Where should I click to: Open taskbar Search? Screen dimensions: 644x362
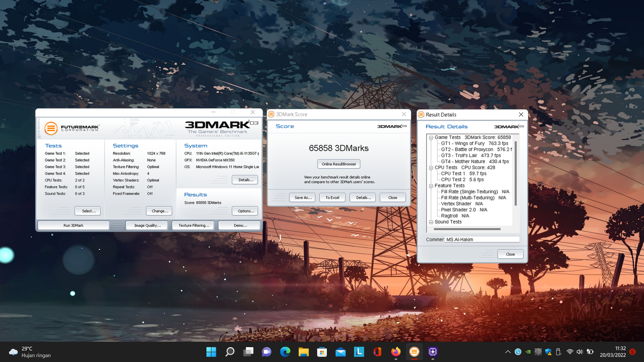click(230, 352)
